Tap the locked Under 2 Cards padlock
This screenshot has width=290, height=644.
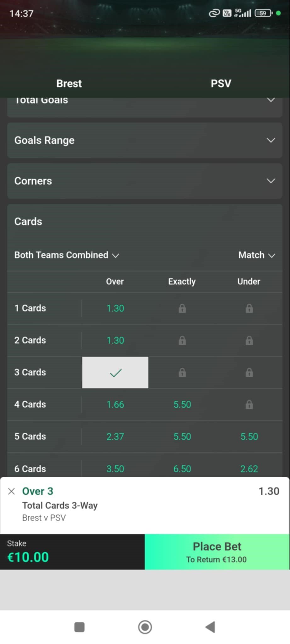(249, 341)
